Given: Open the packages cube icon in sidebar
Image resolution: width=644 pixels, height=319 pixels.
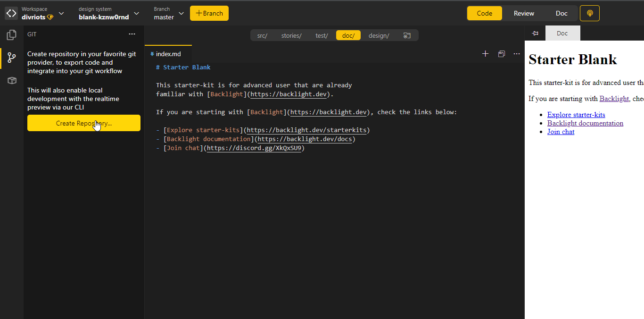Looking at the screenshot, I should pos(12,81).
